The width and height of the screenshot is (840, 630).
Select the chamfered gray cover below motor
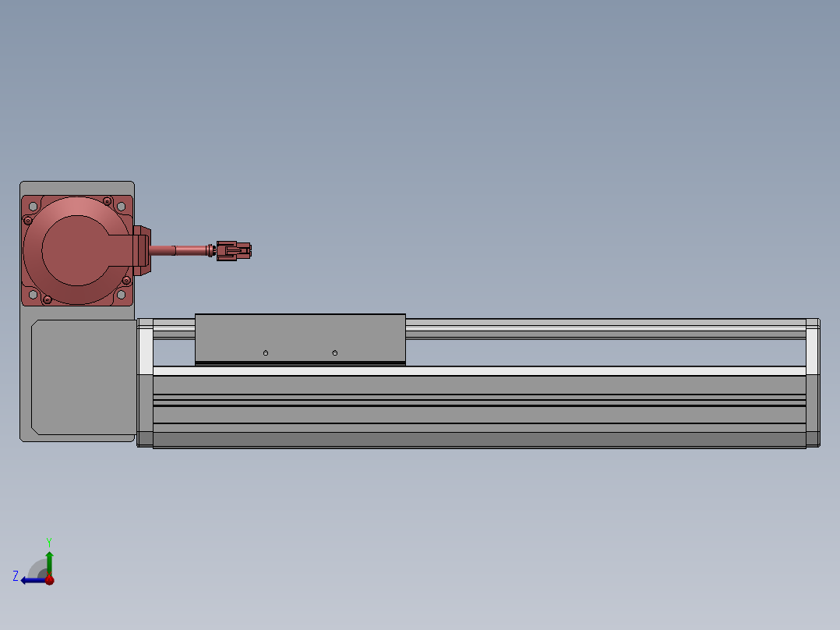tap(78, 377)
